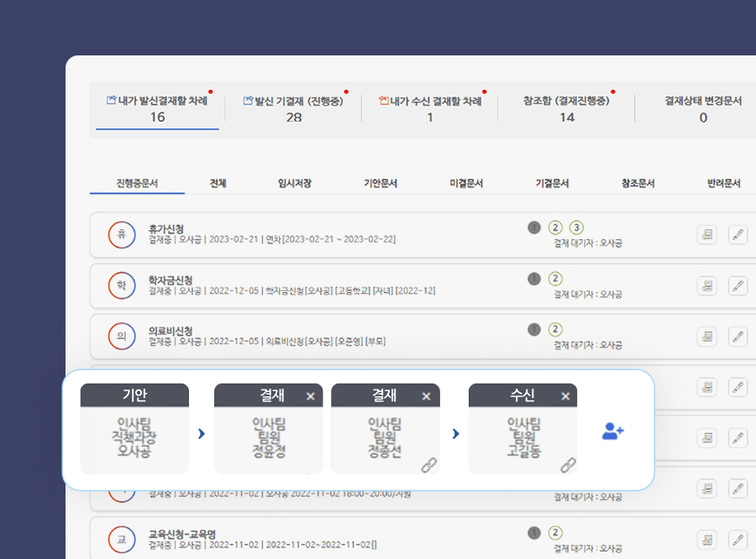
Task: Click the step ③ indicator on 휴가신청 row
Action: point(575,227)
